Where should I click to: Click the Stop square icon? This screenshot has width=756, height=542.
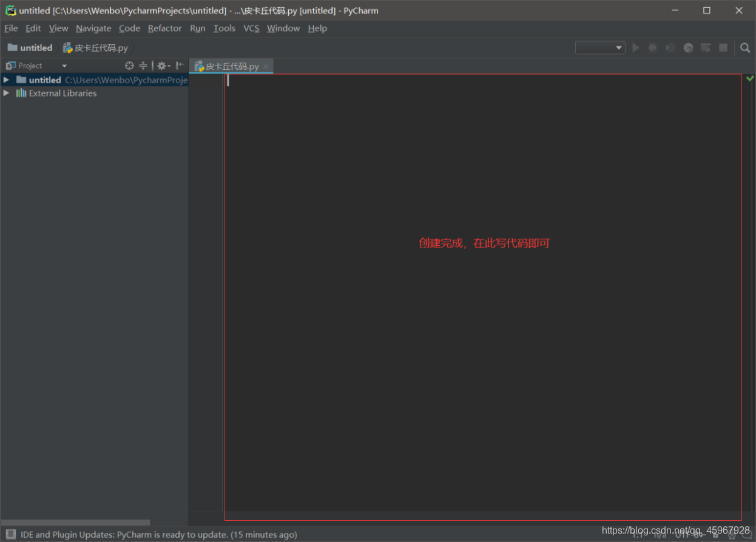[723, 47]
